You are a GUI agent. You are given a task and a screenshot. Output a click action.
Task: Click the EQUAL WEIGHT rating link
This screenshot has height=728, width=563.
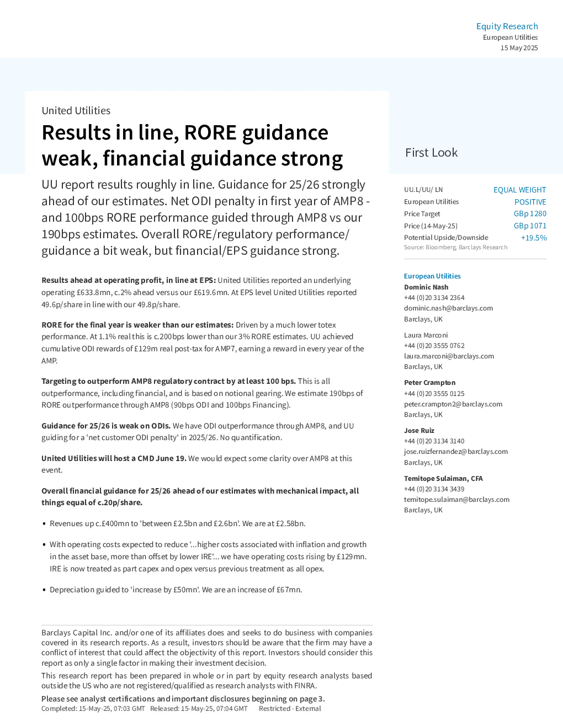click(519, 190)
